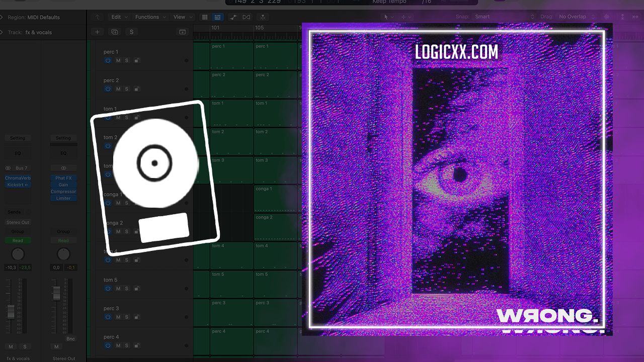Click the global Solo S button
The width and height of the screenshot is (644, 362).
[x=132, y=32]
